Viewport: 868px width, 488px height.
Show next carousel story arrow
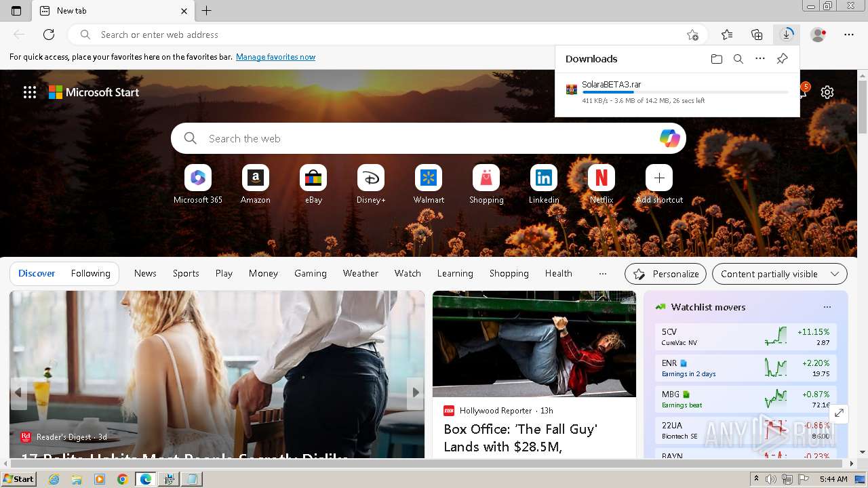(416, 392)
